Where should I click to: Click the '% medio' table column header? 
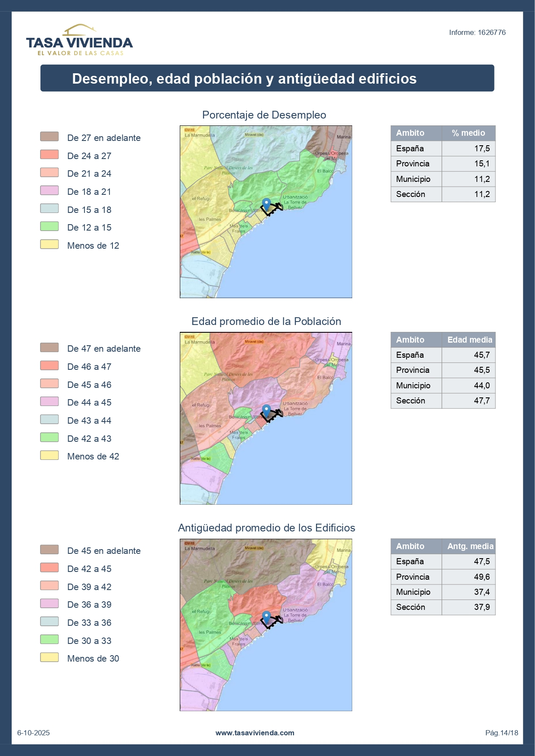coord(468,133)
